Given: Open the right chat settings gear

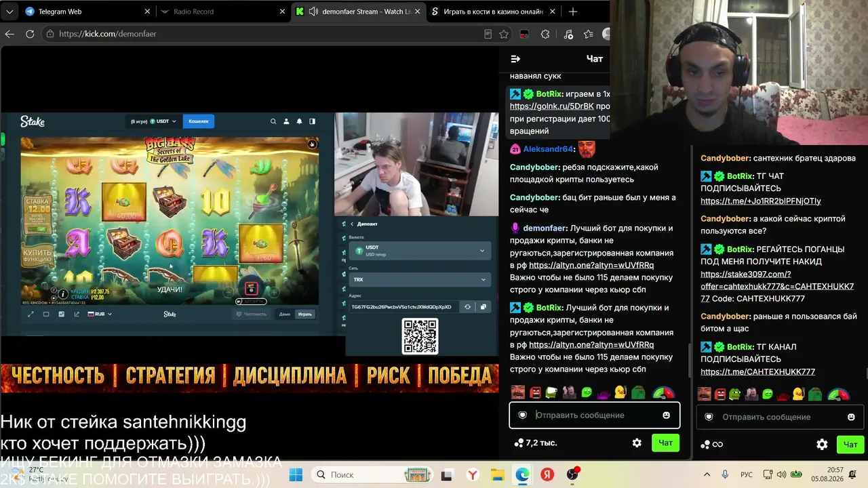Looking at the screenshot, I should [x=822, y=445].
